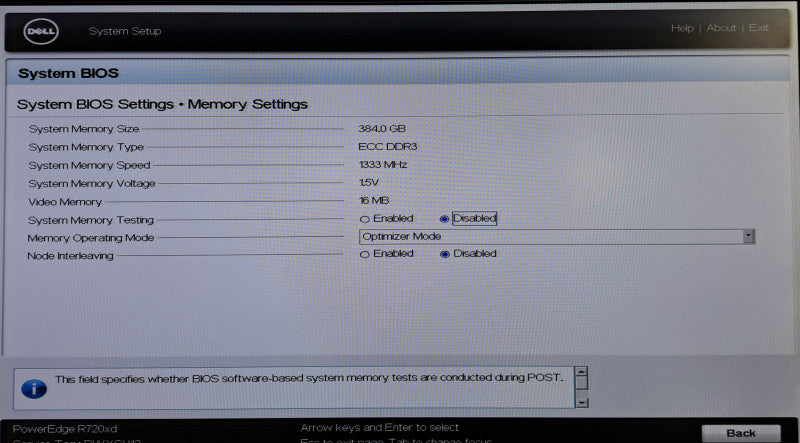Click the 384.0 GB value
Image resolution: width=800 pixels, height=443 pixels.
pos(382,129)
